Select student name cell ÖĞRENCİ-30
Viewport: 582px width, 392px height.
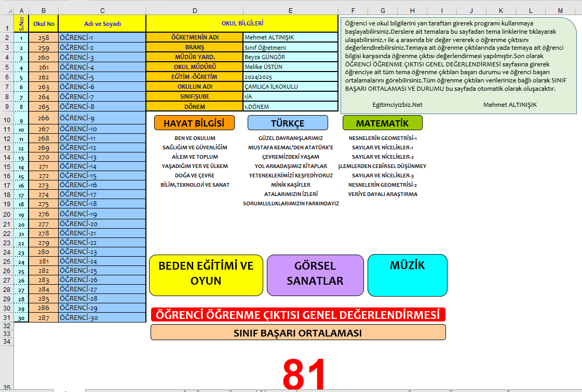pos(102,317)
